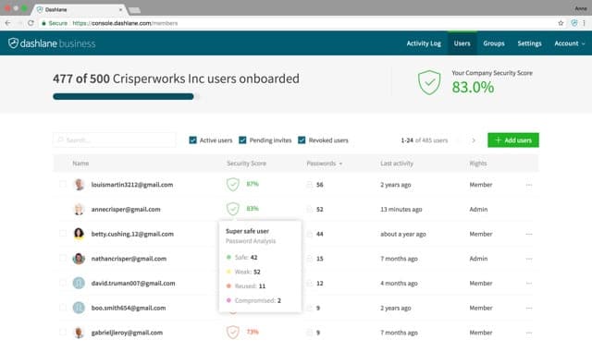Viewport: 592px width, 364px height.
Task: Toggle the Pending invites checkbox
Action: pos(242,140)
